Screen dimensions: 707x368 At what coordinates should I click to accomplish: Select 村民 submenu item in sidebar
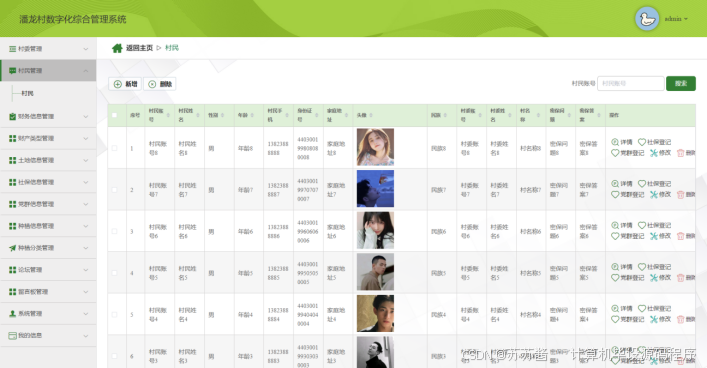coord(27,93)
